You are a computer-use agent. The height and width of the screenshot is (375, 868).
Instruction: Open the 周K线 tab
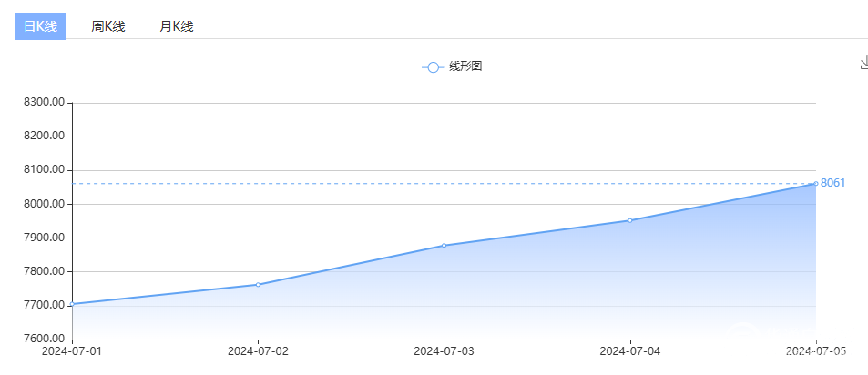108,26
